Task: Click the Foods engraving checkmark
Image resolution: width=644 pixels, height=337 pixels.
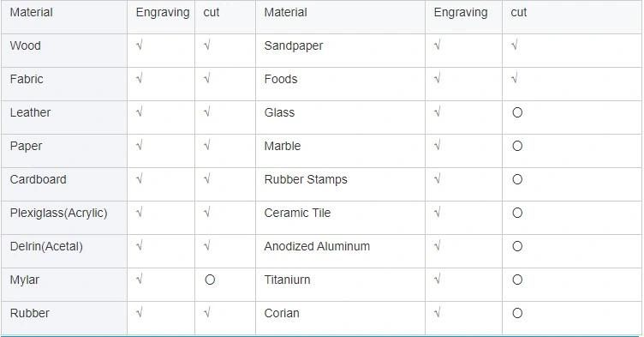Action: [x=437, y=78]
